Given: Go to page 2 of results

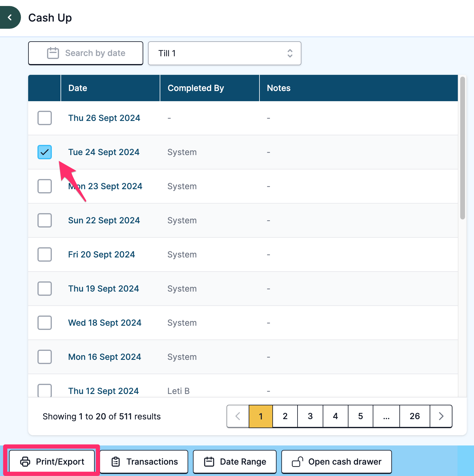Looking at the screenshot, I should pyautogui.click(x=285, y=416).
